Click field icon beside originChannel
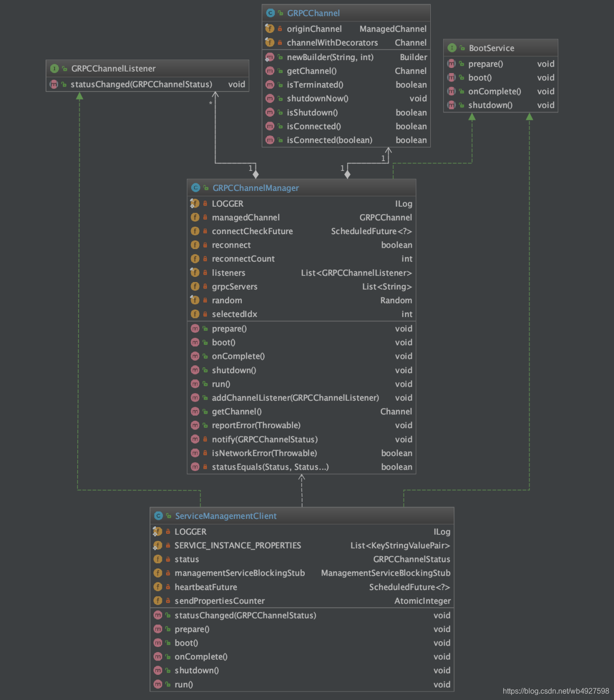The height and width of the screenshot is (700, 614). (x=270, y=29)
